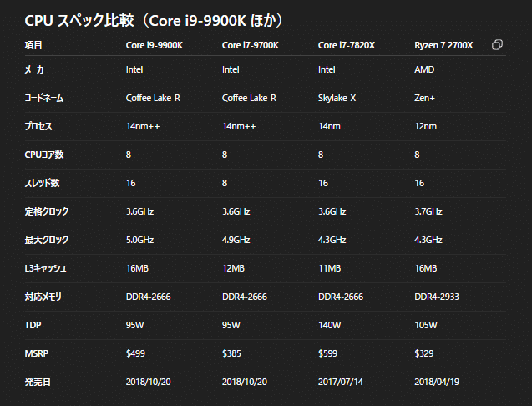The height and width of the screenshot is (406, 532).
Task: Select the '2017/07/14' release date cell
Action: (341, 383)
